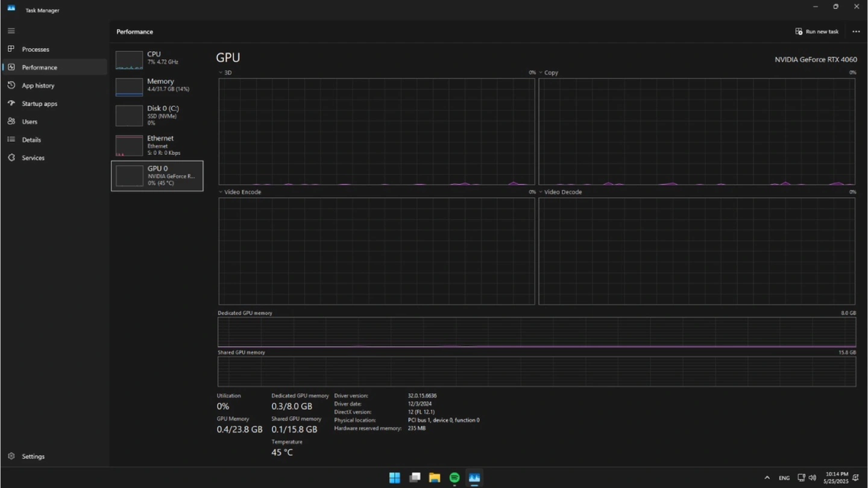Switch ENG input language indicator

784,478
